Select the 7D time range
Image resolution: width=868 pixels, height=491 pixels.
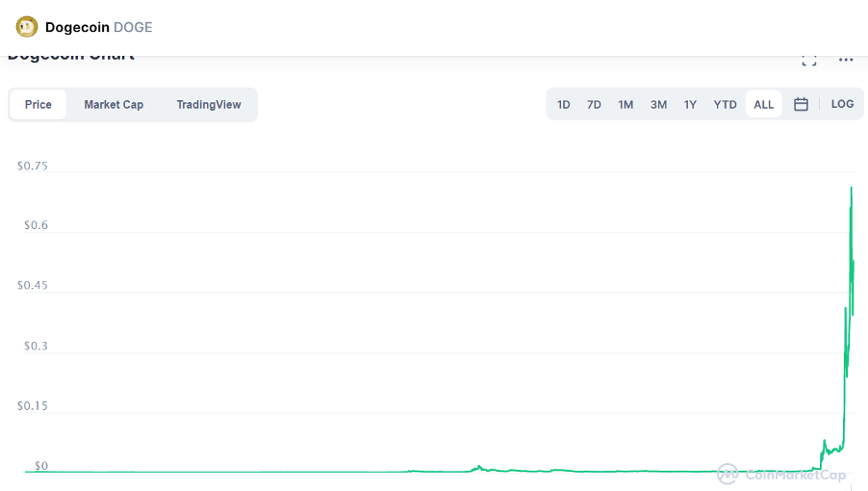[x=594, y=105]
